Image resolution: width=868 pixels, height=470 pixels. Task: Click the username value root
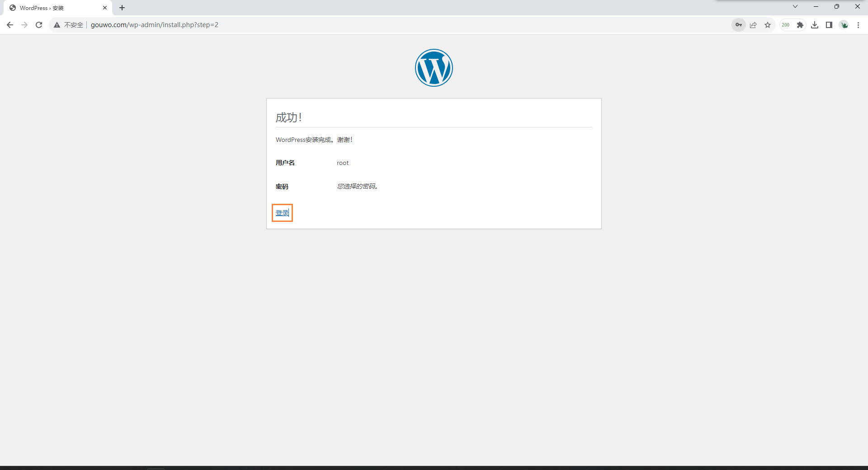pyautogui.click(x=343, y=163)
